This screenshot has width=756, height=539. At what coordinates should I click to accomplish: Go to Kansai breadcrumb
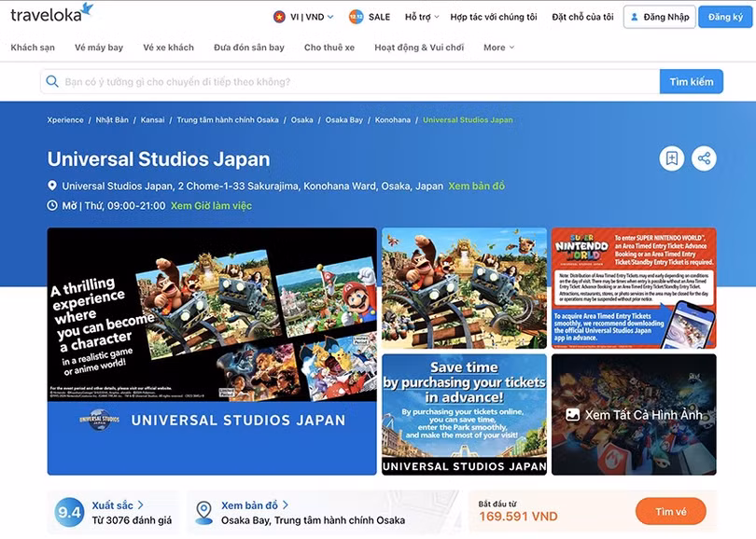coord(152,120)
